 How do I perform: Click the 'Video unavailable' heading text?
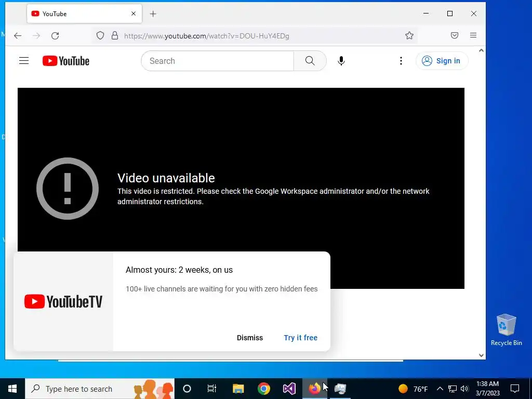coord(166,178)
